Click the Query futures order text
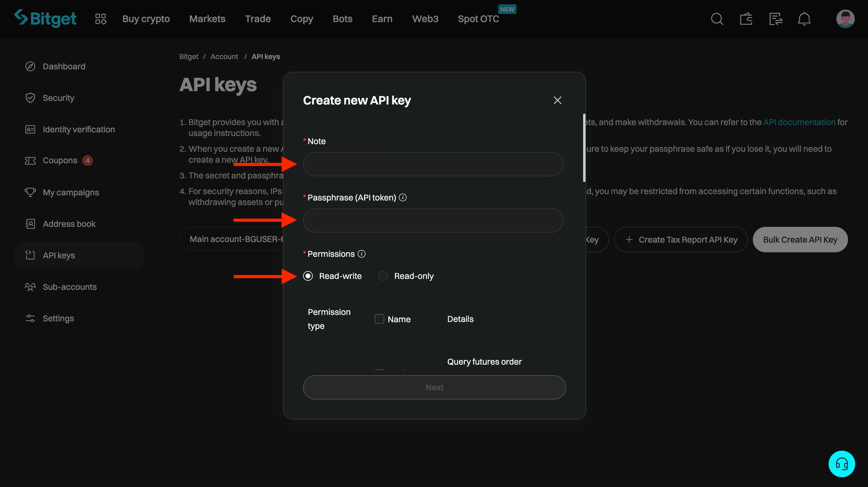The image size is (868, 487). [x=484, y=362]
